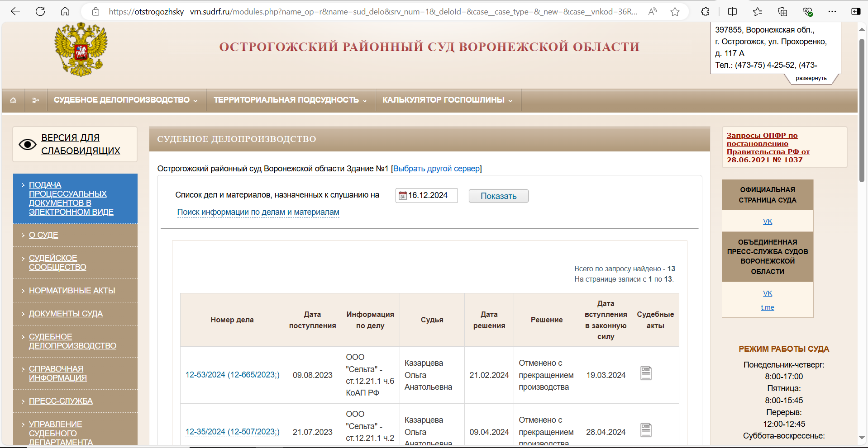Open VK link under ОБЪЕДИНЕННАЯ ПРЕСС-СЛУЖБА
The image size is (868, 448).
pyautogui.click(x=768, y=293)
